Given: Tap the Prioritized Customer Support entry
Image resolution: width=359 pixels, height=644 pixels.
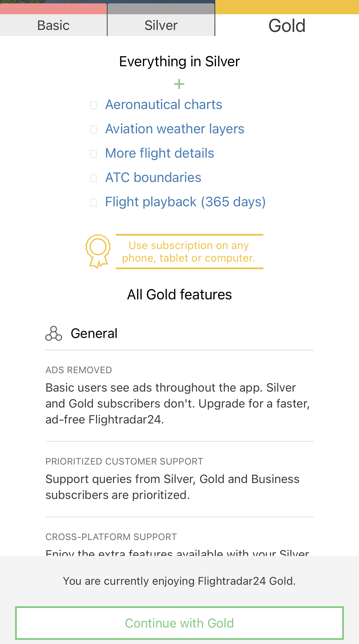Looking at the screenshot, I should coord(179,479).
